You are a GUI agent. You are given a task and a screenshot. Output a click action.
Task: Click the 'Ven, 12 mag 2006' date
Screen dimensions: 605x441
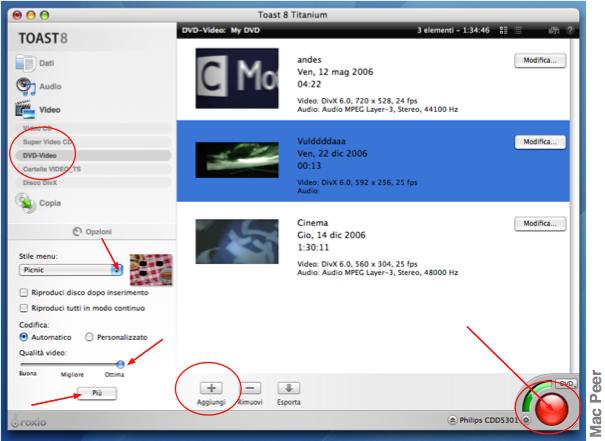coord(335,72)
